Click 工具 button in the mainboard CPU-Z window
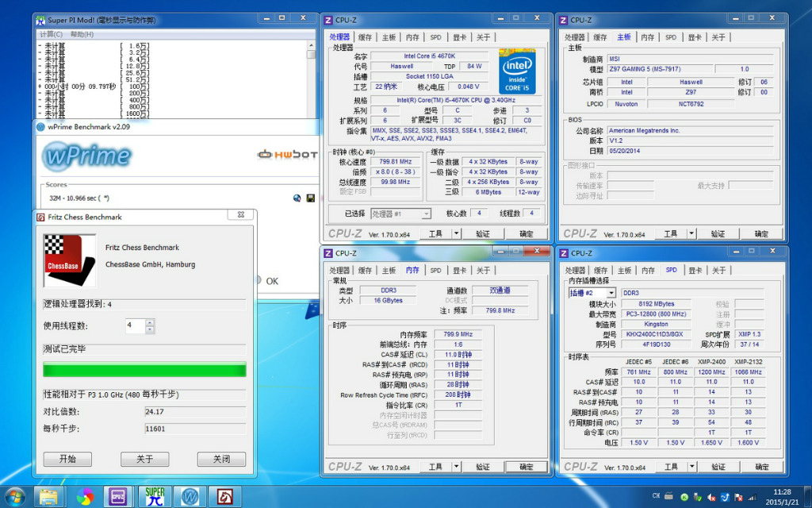 (671, 234)
